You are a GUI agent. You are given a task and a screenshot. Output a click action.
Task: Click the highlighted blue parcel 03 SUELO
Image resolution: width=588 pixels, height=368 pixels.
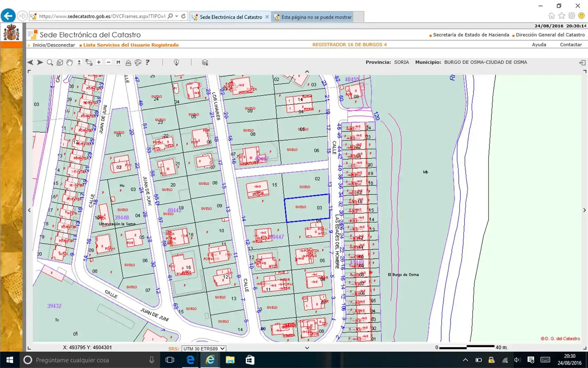307,208
